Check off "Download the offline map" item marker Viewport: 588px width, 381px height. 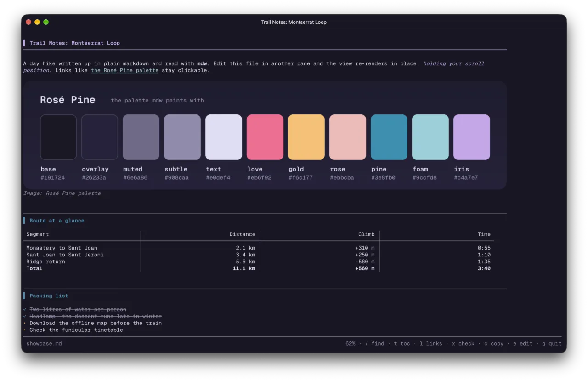(25, 323)
